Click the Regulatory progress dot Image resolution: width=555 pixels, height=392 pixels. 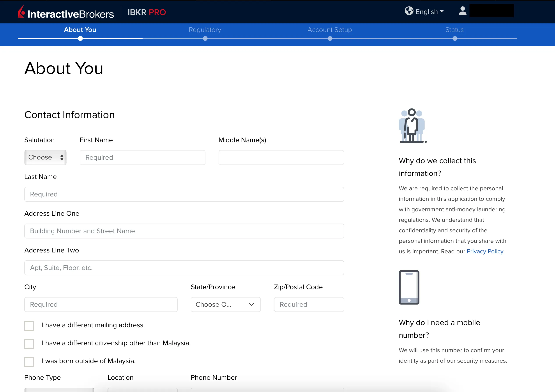click(x=205, y=38)
